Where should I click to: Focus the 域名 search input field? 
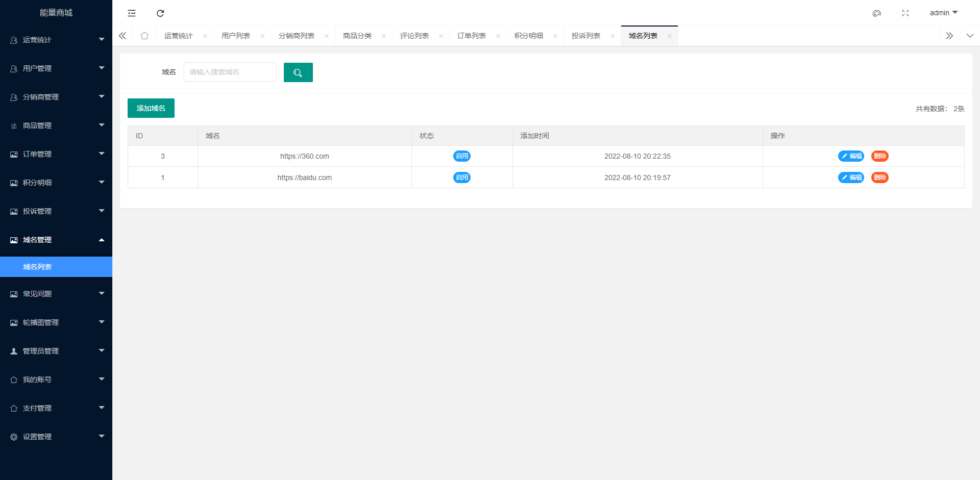point(230,72)
